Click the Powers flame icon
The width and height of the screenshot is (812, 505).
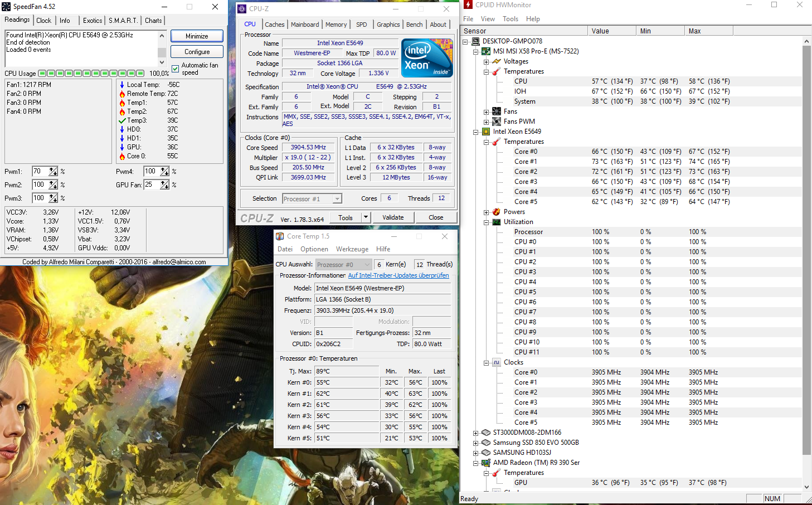[x=496, y=212]
